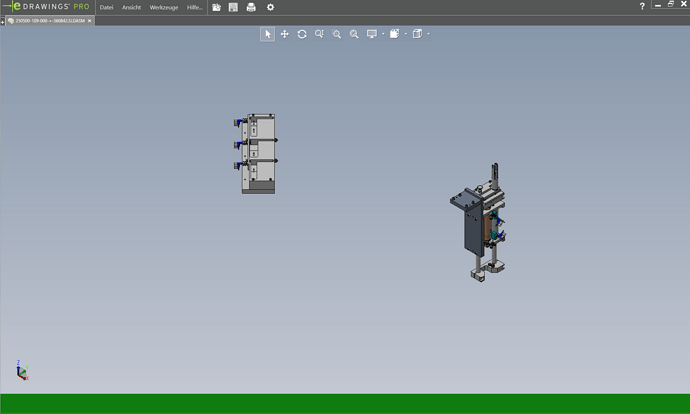Print the drawing using the printer icon
Screen dimensions: 690x414
251,7
